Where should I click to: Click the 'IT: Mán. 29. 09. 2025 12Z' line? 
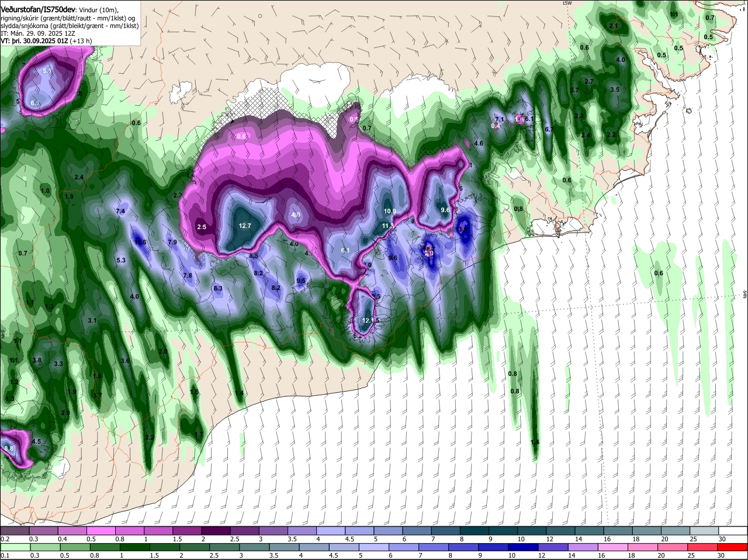point(37,33)
